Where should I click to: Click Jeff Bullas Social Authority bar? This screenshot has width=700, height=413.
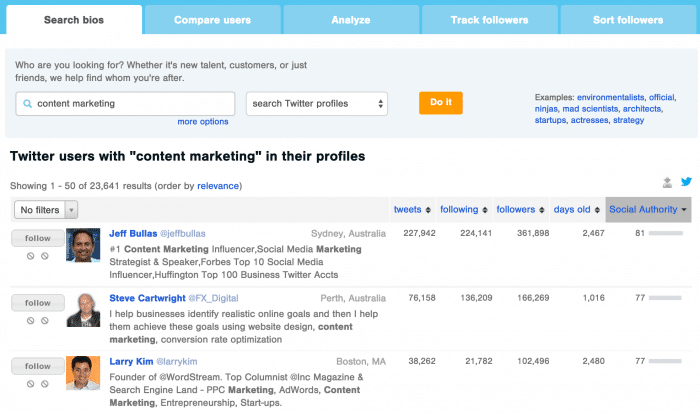(x=666, y=233)
